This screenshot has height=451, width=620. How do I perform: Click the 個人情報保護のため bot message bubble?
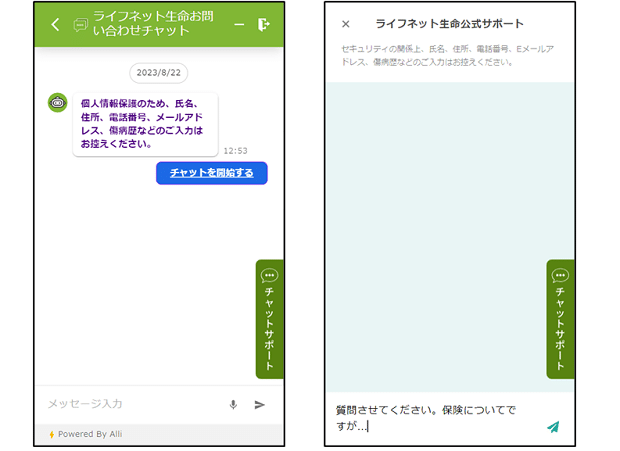tap(146, 124)
